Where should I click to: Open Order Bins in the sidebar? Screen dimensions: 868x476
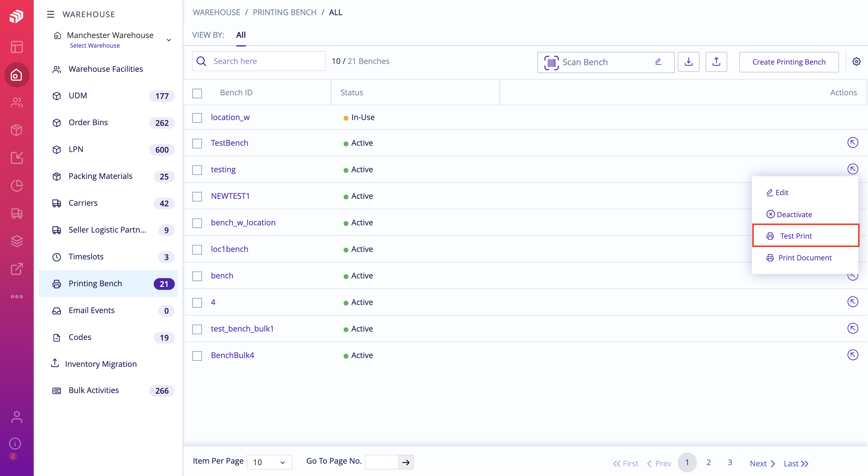pyautogui.click(x=108, y=122)
